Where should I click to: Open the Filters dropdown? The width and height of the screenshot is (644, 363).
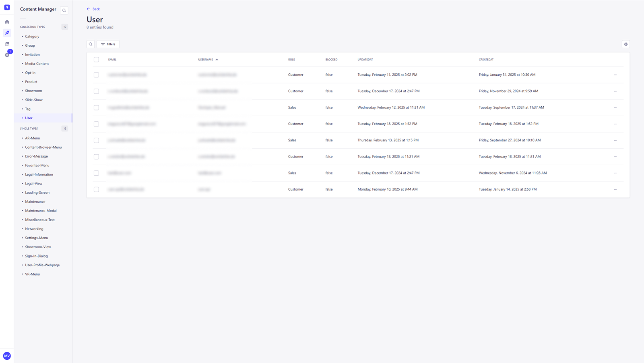(108, 44)
